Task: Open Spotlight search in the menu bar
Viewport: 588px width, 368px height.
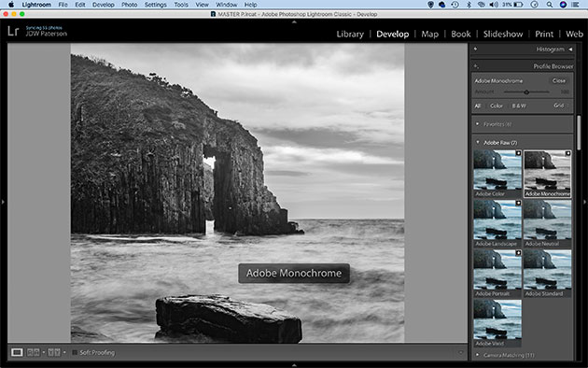Action: pos(550,5)
